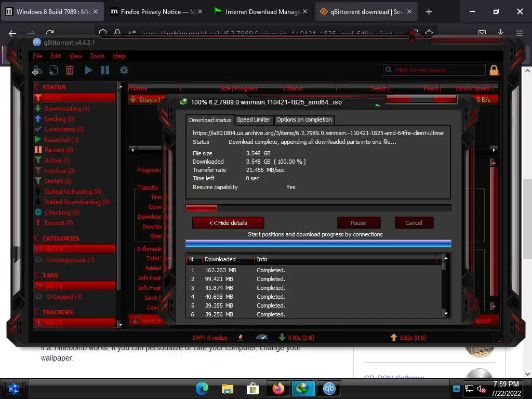Open the Help menu in qBittorrent
This screenshot has height=399, width=532.
coord(119,56)
